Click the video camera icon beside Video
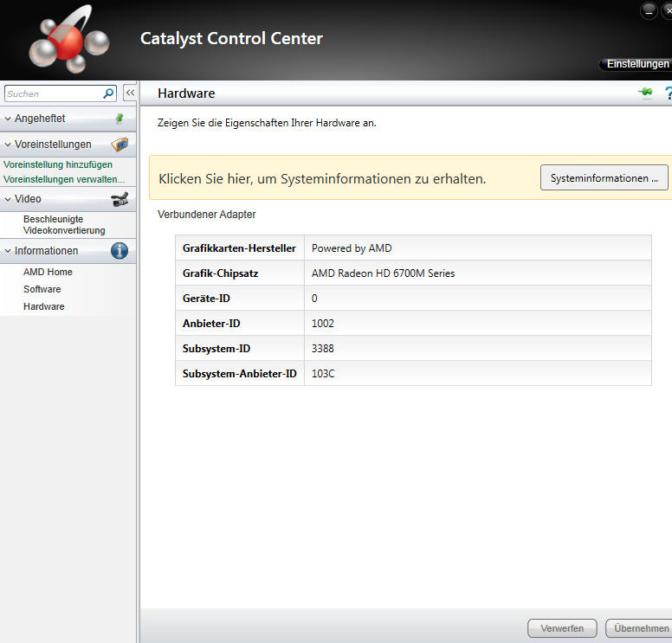This screenshot has width=672, height=643. tap(120, 199)
